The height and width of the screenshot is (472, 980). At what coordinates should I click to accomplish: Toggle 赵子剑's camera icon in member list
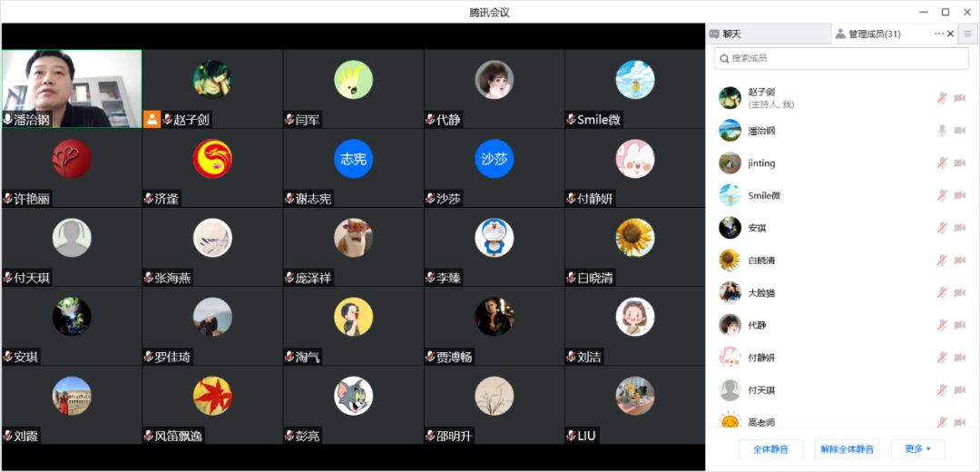[960, 98]
